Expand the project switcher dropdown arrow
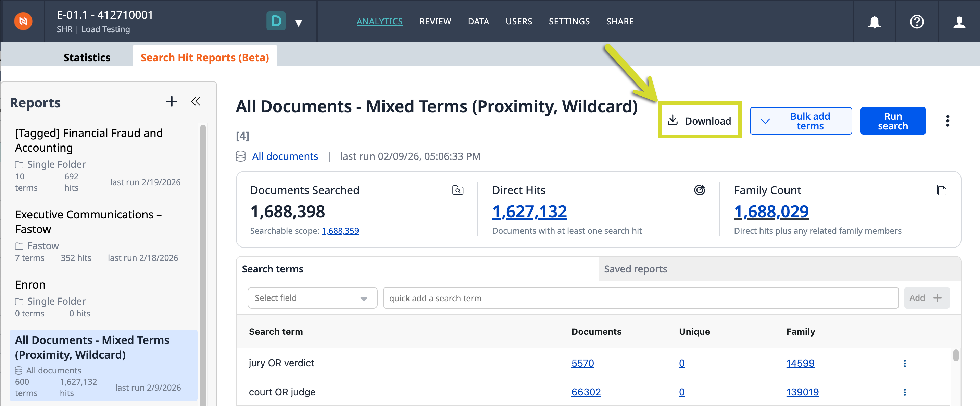 (x=299, y=23)
